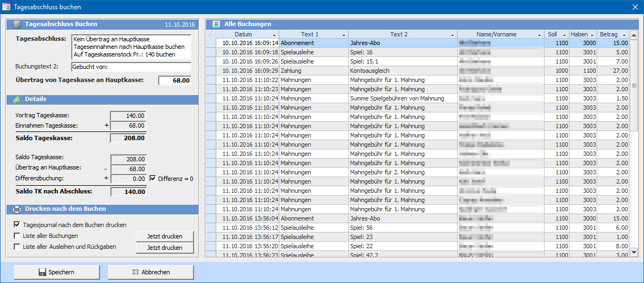644x283 pixels.
Task: Click the Tagesabschluss Buchen header icon
Action: [x=17, y=24]
